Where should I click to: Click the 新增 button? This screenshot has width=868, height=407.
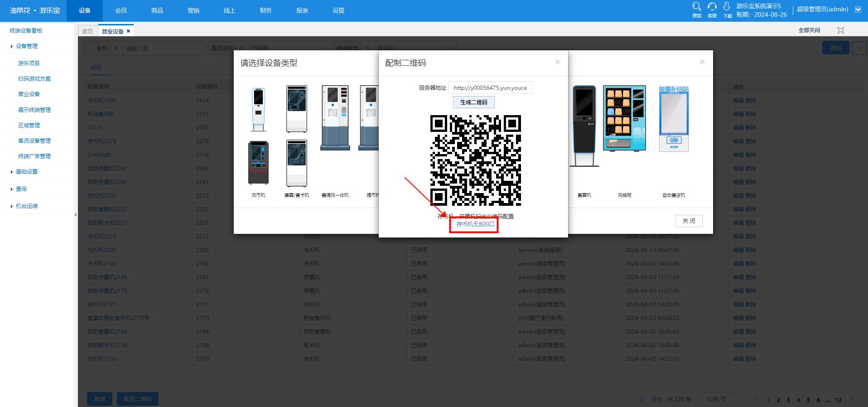coord(100,399)
